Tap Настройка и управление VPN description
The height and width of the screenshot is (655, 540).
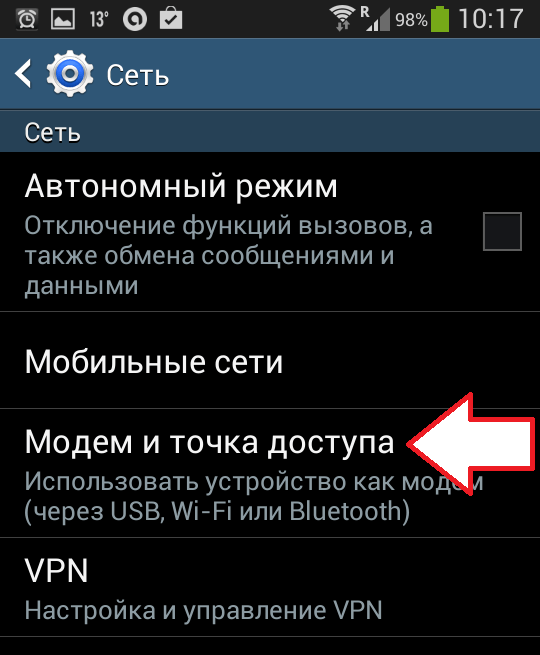pyautogui.click(x=203, y=610)
